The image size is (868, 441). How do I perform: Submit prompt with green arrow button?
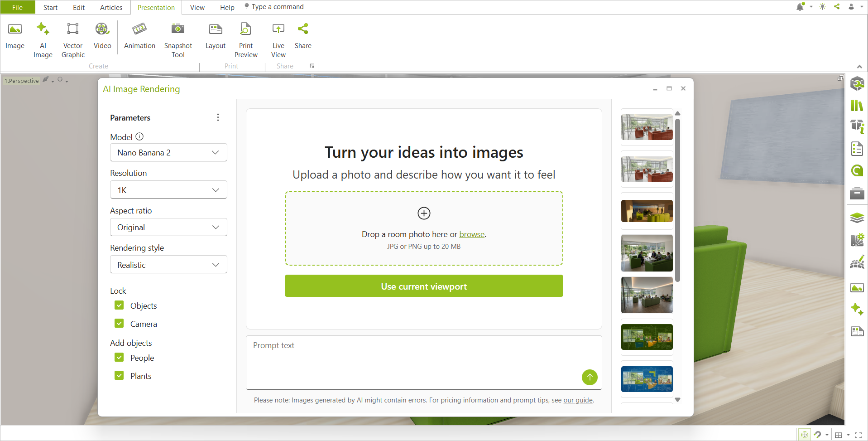click(590, 377)
